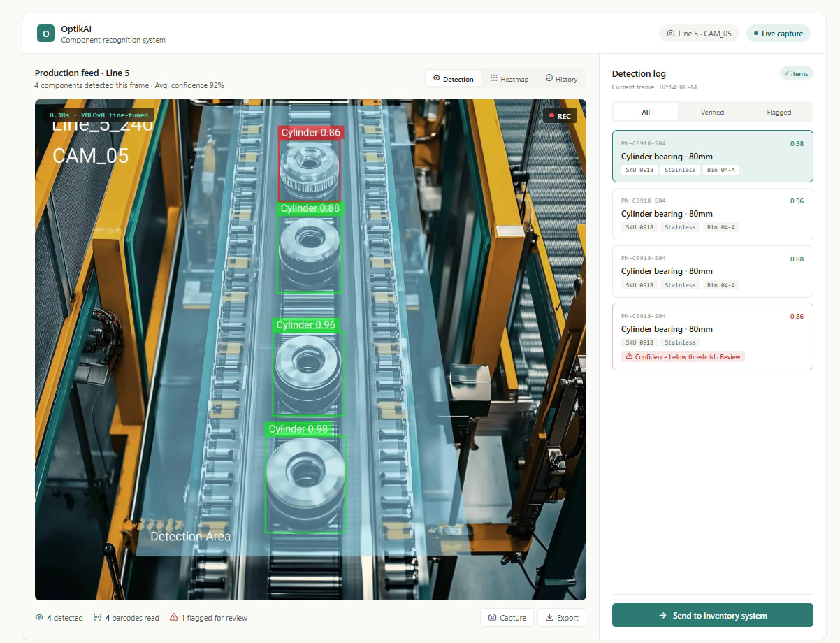Select the Verified filter tab

712,112
